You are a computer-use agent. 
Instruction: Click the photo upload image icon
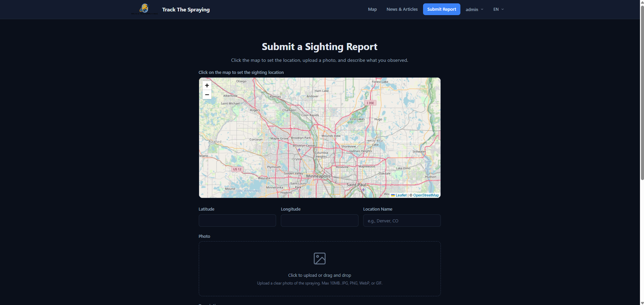[319, 259]
